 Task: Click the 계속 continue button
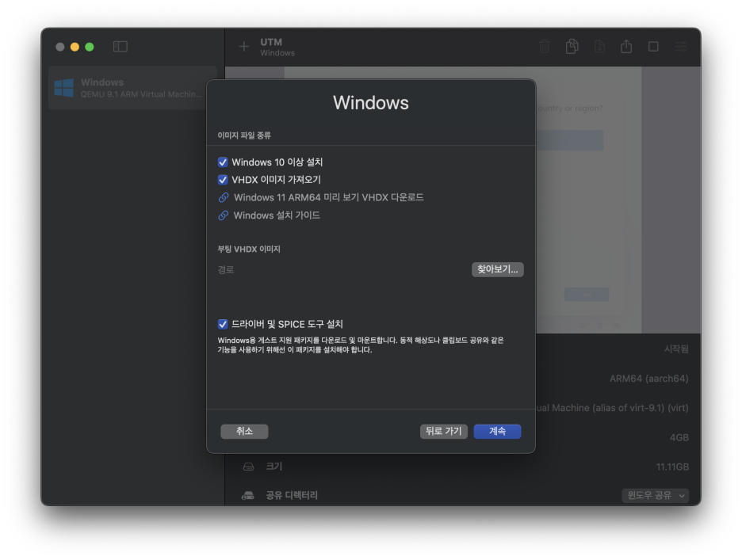click(x=497, y=431)
